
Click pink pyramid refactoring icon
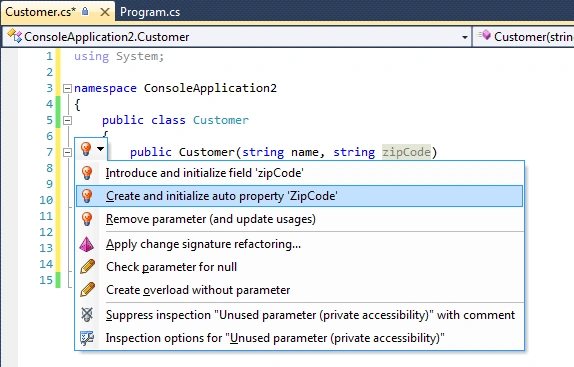pos(87,244)
